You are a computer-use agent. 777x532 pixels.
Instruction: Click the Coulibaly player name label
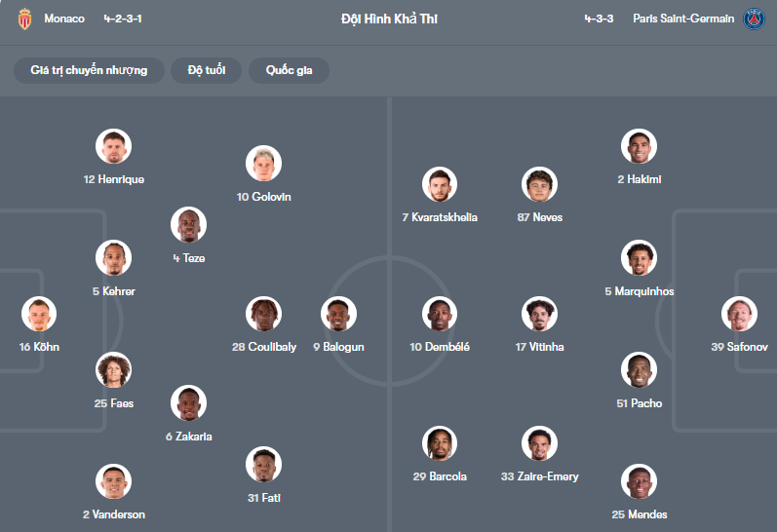point(263,347)
